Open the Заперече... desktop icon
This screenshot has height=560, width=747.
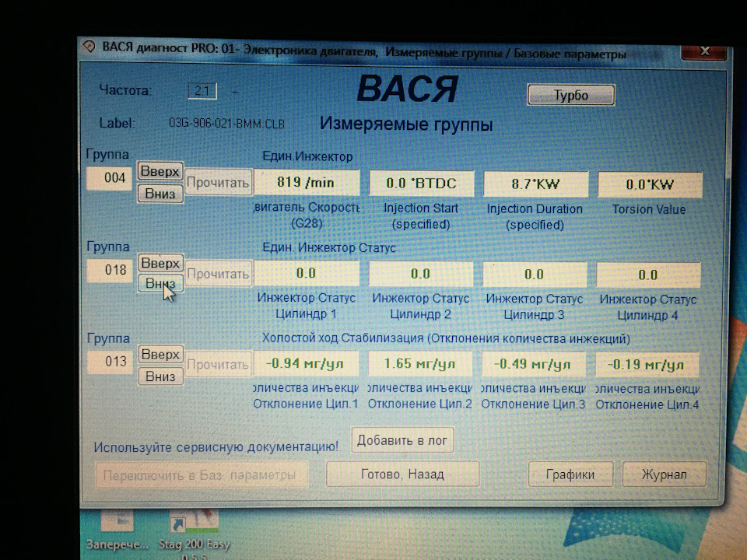point(117,530)
